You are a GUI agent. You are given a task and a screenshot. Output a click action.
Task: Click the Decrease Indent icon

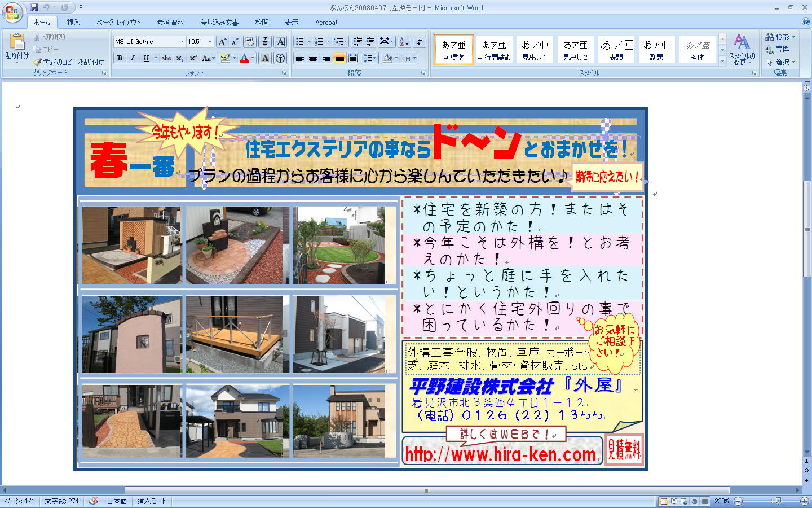[357, 42]
